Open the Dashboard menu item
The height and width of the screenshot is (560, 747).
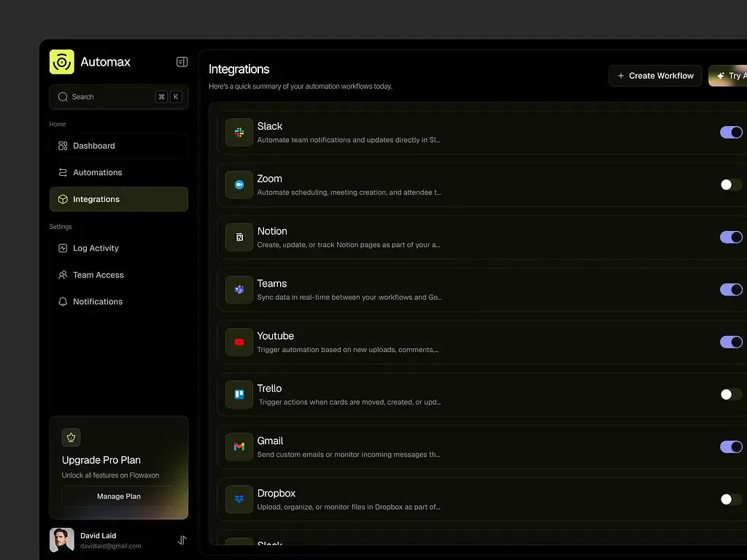click(119, 146)
